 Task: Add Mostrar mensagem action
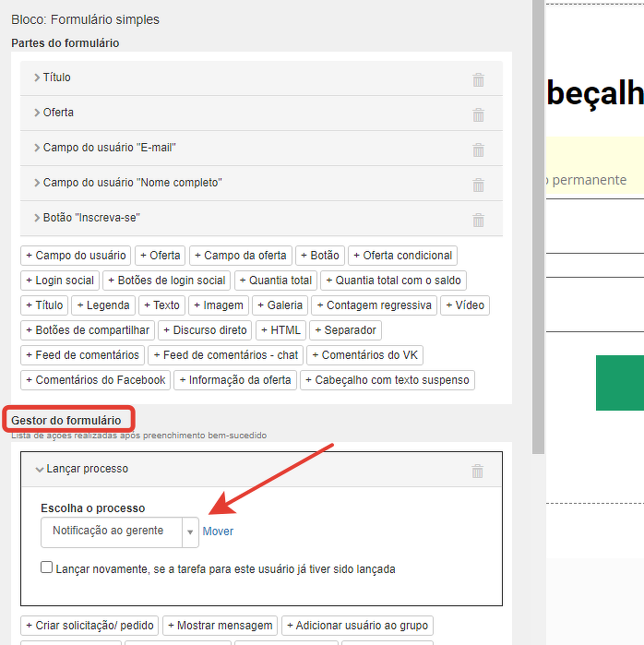pos(220,626)
